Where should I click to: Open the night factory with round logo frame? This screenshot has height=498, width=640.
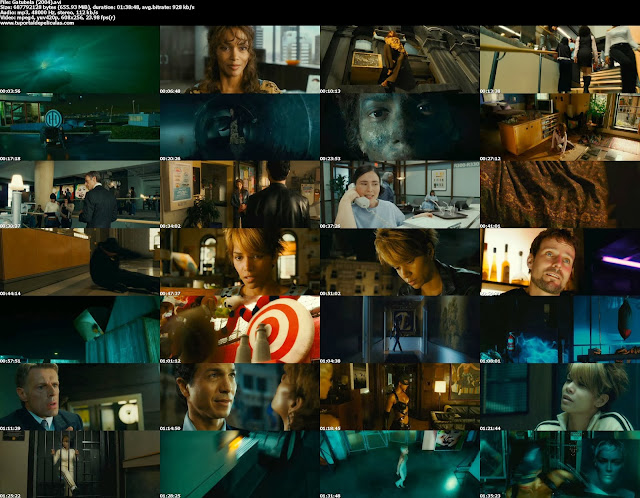point(80,127)
